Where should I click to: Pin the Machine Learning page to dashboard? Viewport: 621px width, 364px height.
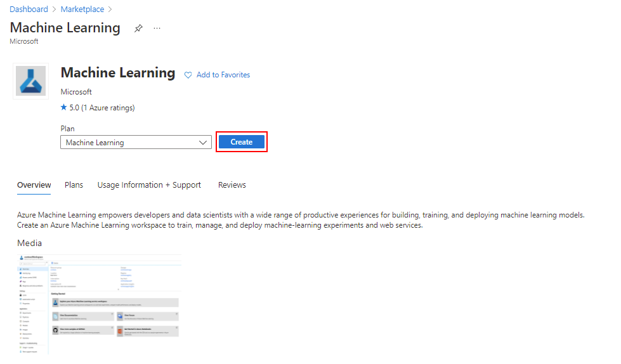tap(138, 28)
